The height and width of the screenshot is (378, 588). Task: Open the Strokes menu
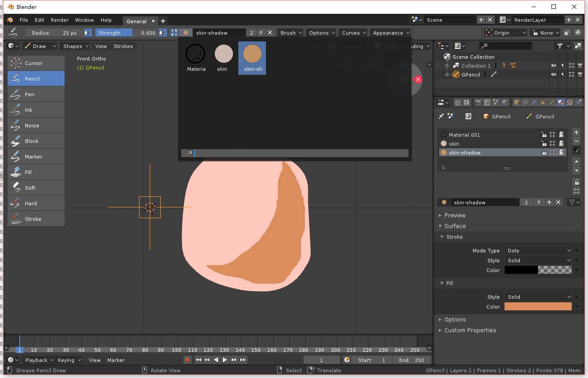(123, 46)
